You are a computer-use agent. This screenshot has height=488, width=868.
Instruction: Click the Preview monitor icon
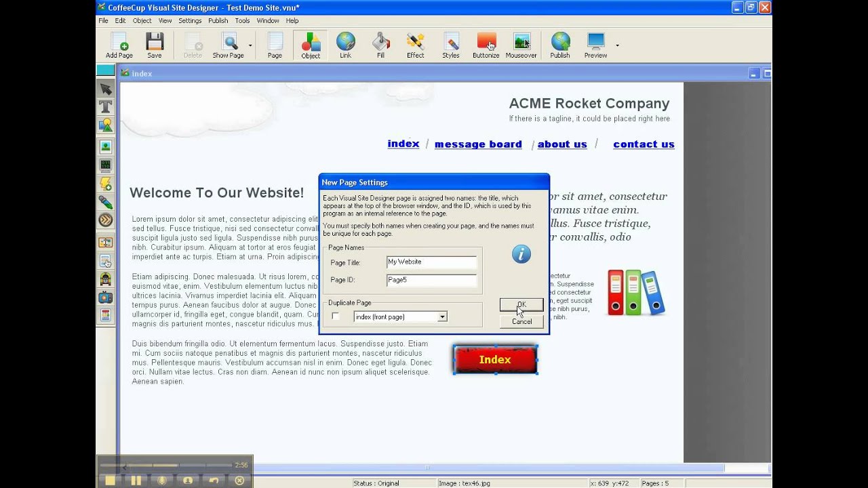pyautogui.click(x=595, y=45)
